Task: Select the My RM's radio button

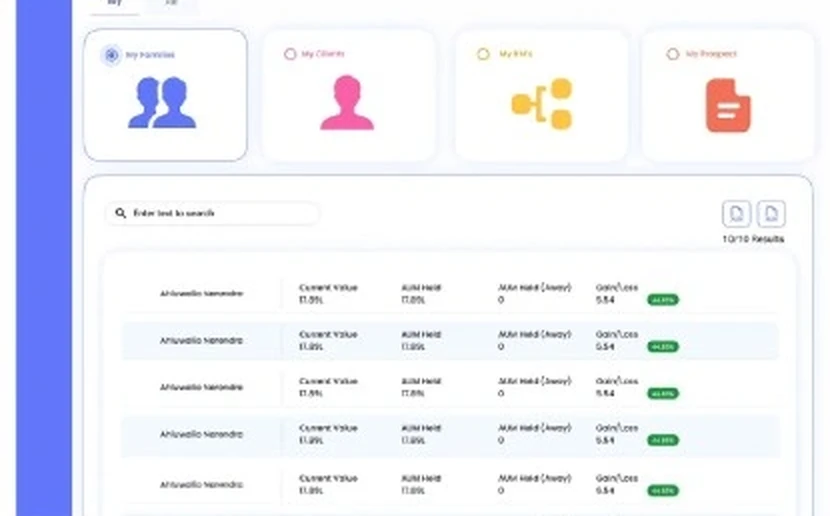Action: pyautogui.click(x=483, y=54)
